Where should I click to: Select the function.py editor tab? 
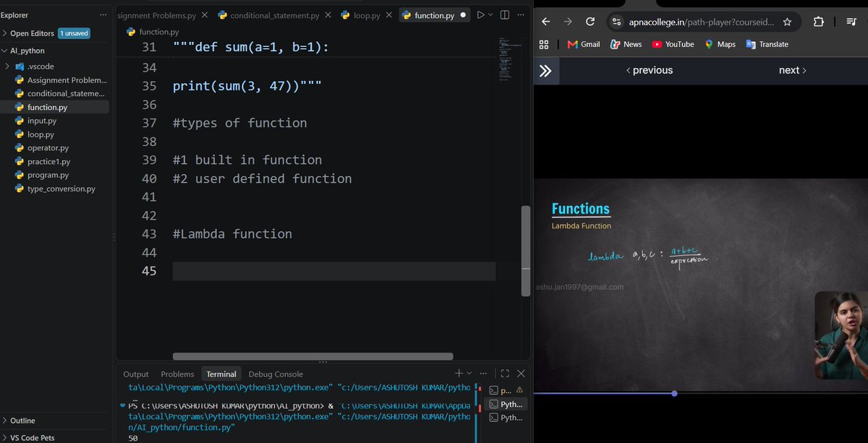(434, 15)
